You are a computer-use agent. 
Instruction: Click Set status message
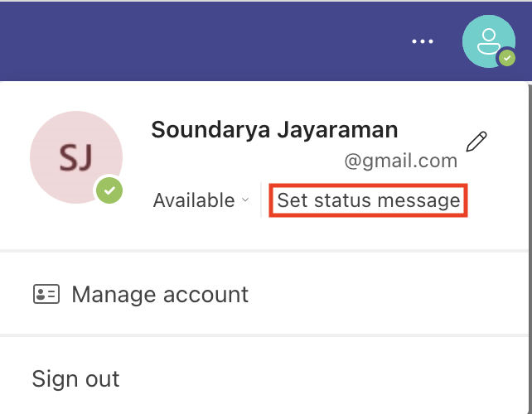pyautogui.click(x=368, y=200)
